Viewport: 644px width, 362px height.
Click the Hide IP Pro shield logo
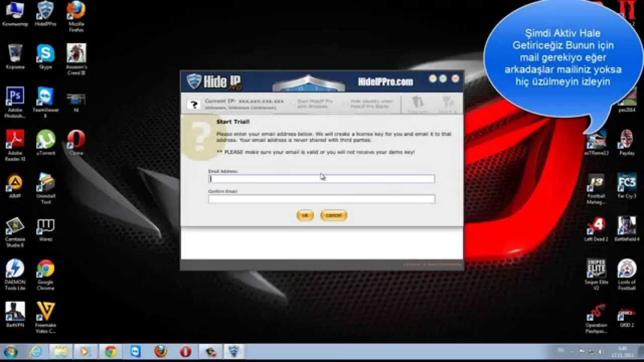point(194,81)
